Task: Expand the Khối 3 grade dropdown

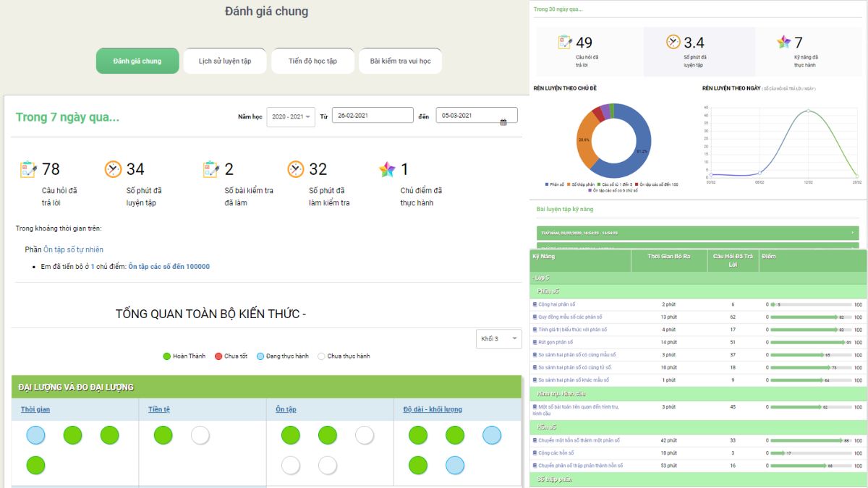Action: click(498, 339)
